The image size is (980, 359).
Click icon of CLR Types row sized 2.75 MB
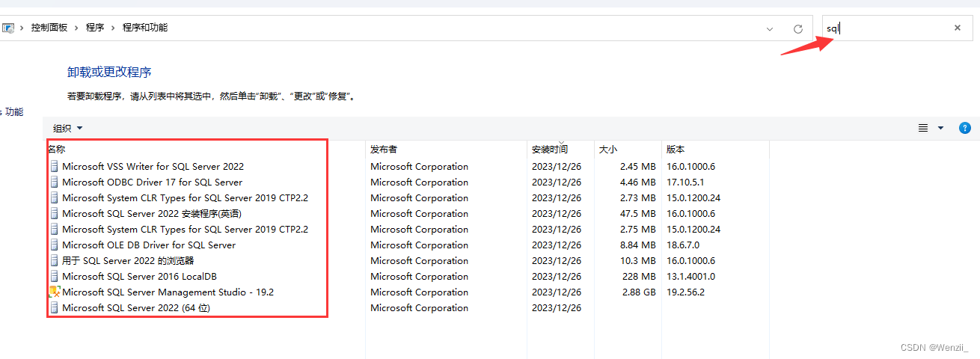pos(54,229)
